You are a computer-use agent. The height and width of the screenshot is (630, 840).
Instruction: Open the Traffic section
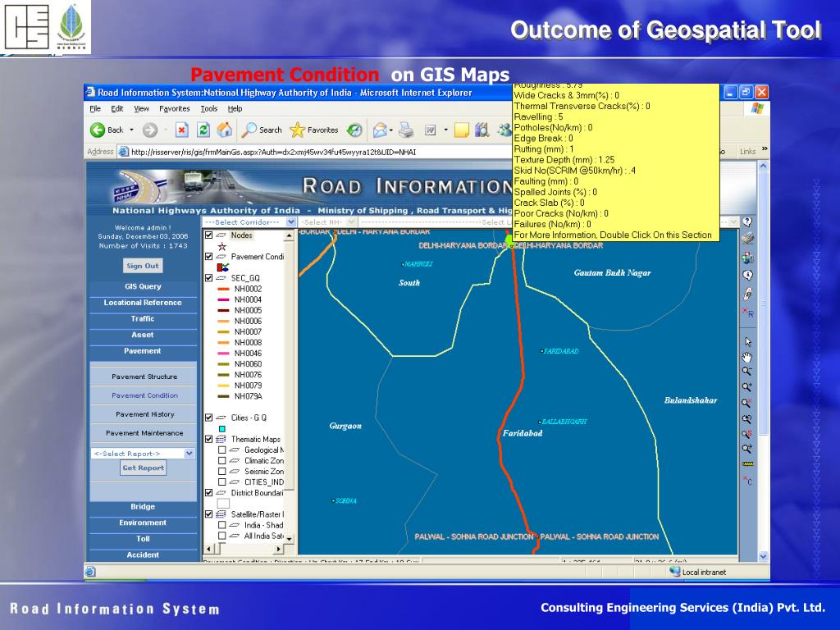143,319
